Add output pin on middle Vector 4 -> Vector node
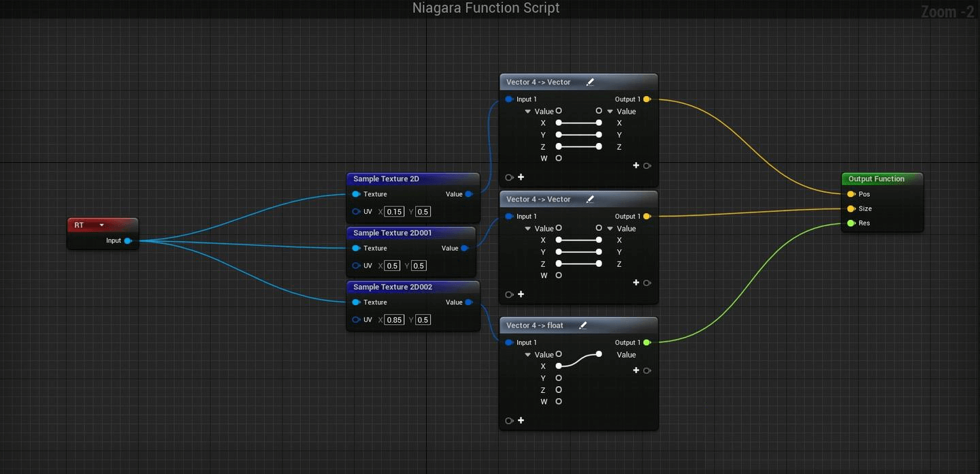 tap(636, 283)
